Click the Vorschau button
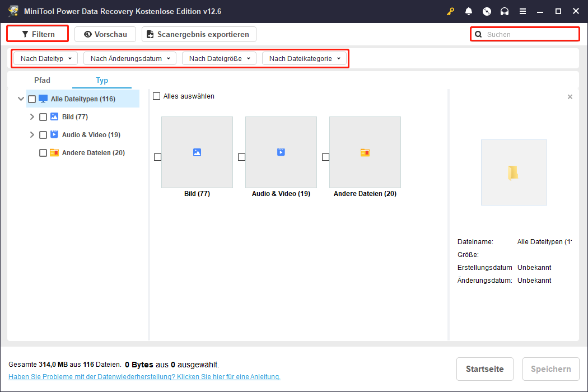This screenshot has width=588, height=392. point(105,34)
